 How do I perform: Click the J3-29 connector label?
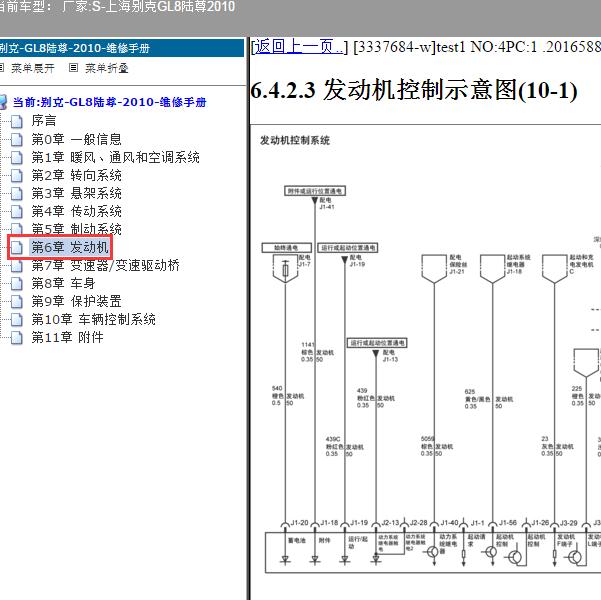[x=568, y=523]
